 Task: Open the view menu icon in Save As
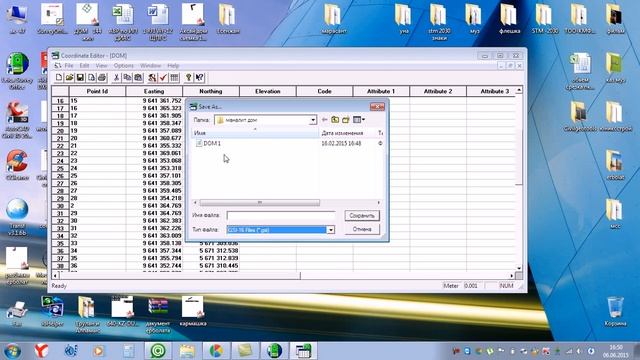(x=358, y=120)
